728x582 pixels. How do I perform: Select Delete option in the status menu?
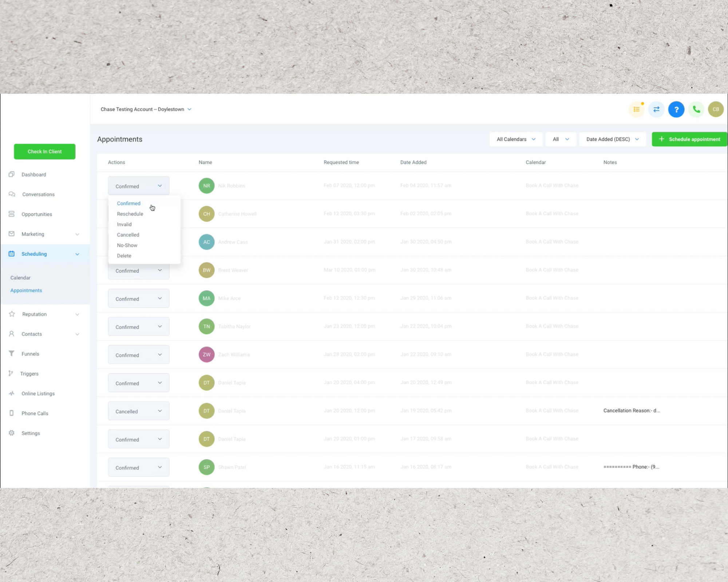[x=124, y=256]
